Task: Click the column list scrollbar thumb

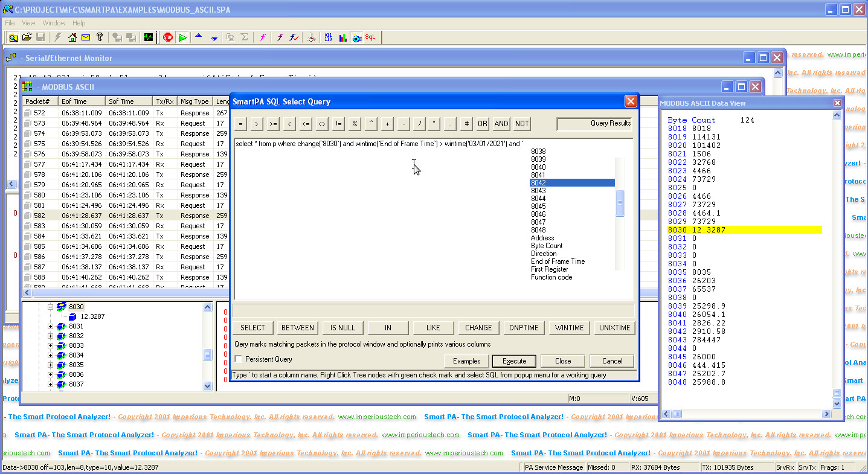Action: point(620,202)
